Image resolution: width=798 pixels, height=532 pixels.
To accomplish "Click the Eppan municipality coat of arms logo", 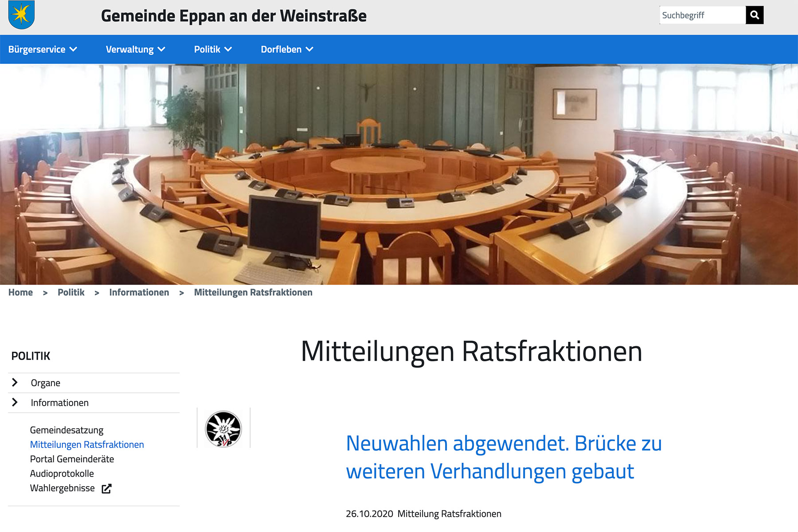I will tap(21, 15).
